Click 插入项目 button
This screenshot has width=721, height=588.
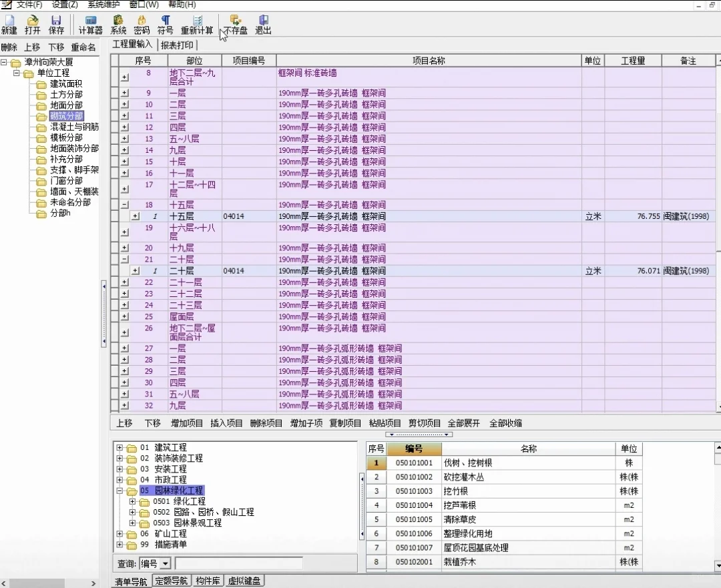[226, 423]
